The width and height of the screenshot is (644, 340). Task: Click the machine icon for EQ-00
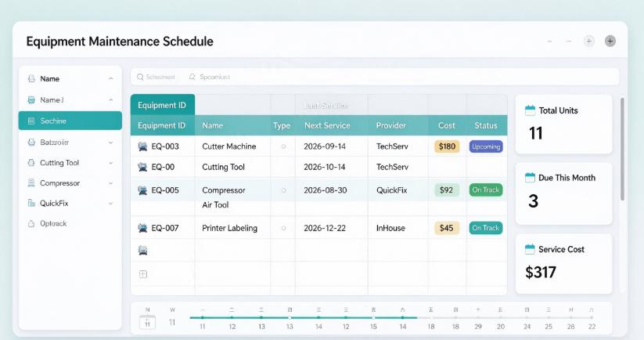pos(142,167)
